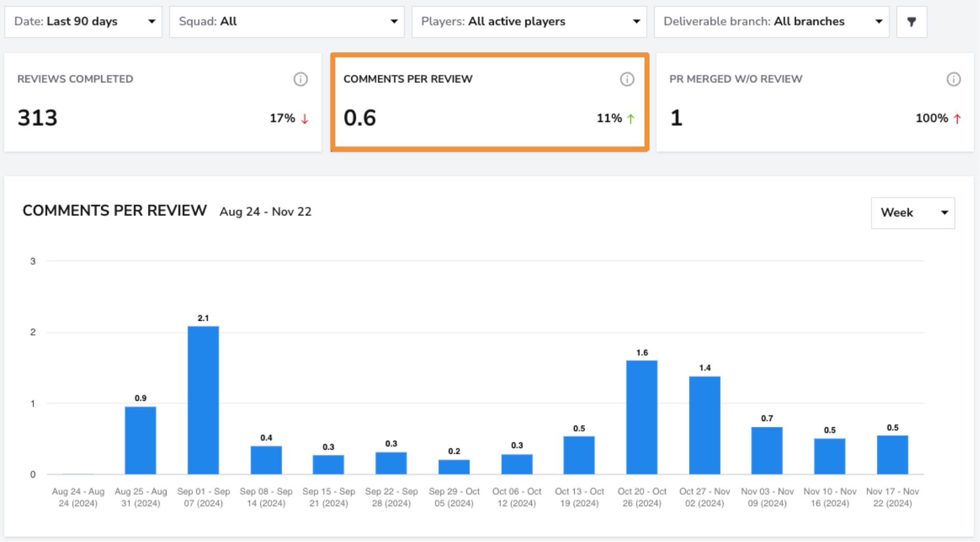This screenshot has height=542, width=980.
Task: Open info icon on Comments Per Review card
Action: click(x=627, y=79)
